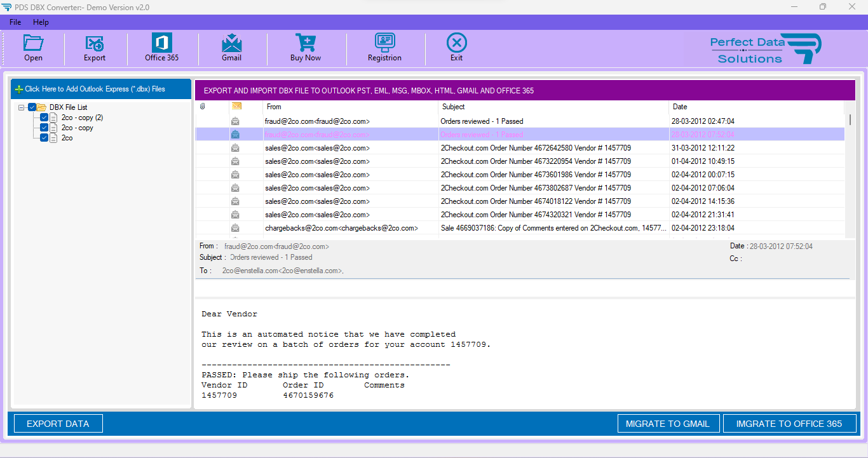Click envelope icon for order 4674018122 email
The image size is (868, 458).
click(x=235, y=201)
